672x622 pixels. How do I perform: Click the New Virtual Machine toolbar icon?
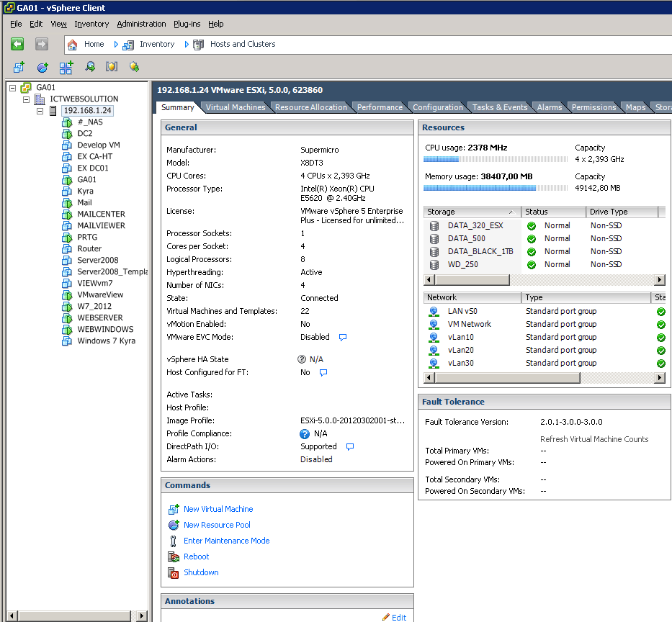[19, 67]
